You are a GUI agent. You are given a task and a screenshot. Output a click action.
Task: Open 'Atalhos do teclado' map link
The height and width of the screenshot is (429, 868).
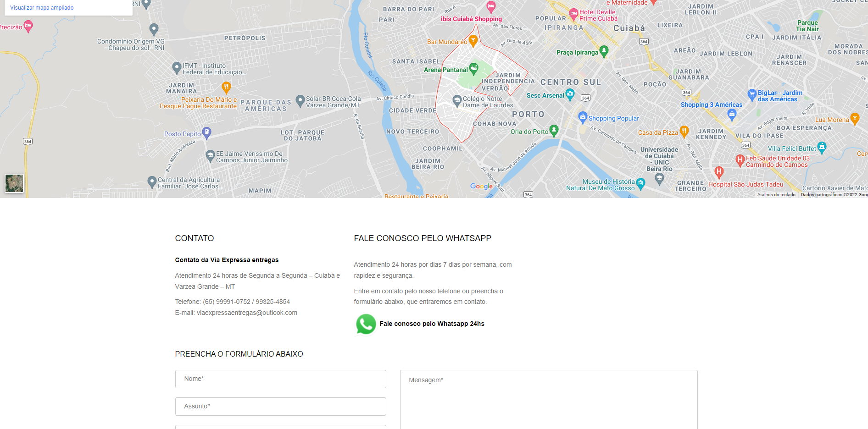pyautogui.click(x=776, y=195)
